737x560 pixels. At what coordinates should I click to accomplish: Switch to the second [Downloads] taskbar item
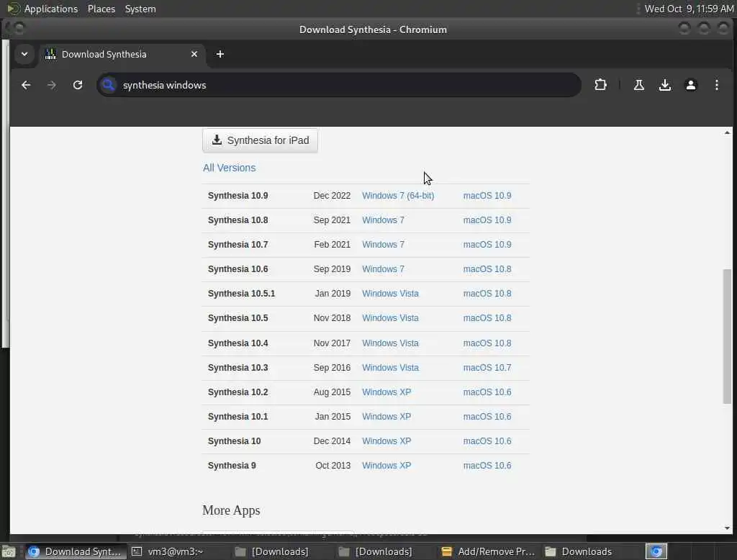376,551
